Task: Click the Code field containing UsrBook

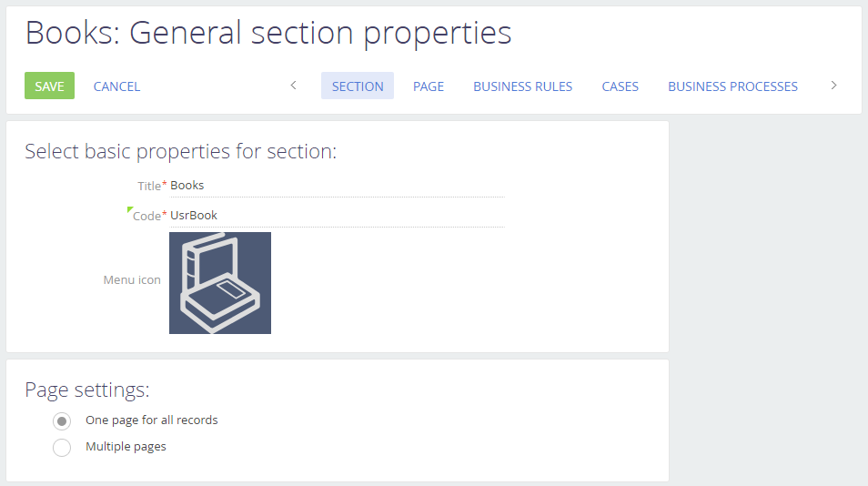Action: click(x=337, y=216)
